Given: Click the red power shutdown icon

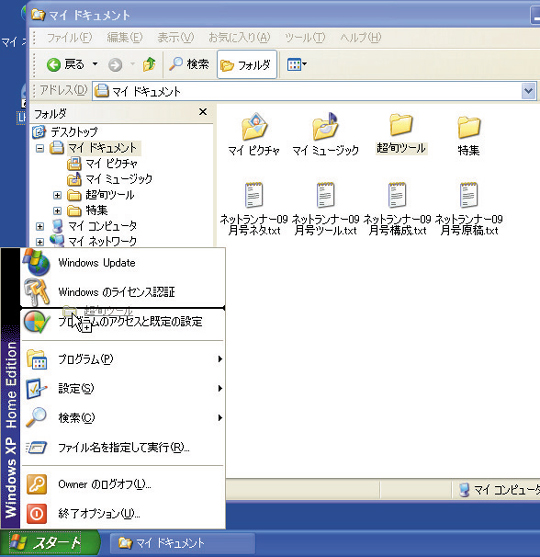Looking at the screenshot, I should click(37, 514).
